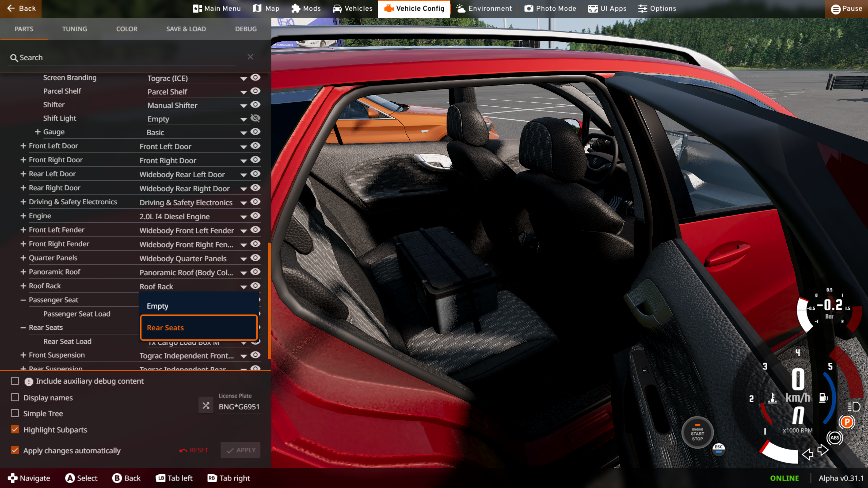This screenshot has width=868, height=488.
Task: Enable the Display names checkbox
Action: [15, 397]
